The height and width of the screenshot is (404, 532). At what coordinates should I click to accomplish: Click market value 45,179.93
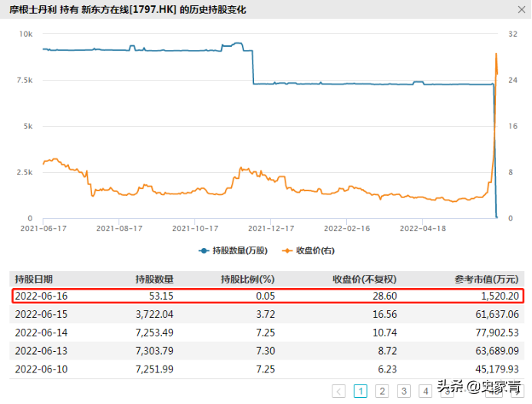point(497,369)
